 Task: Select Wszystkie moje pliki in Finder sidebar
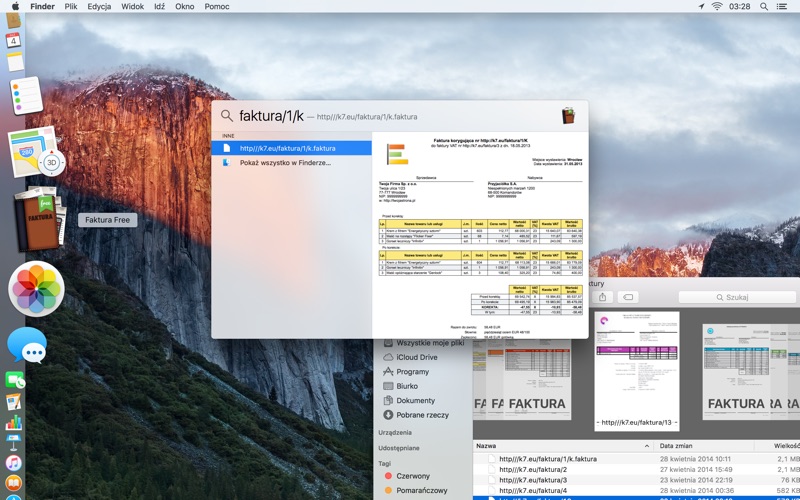(x=423, y=343)
